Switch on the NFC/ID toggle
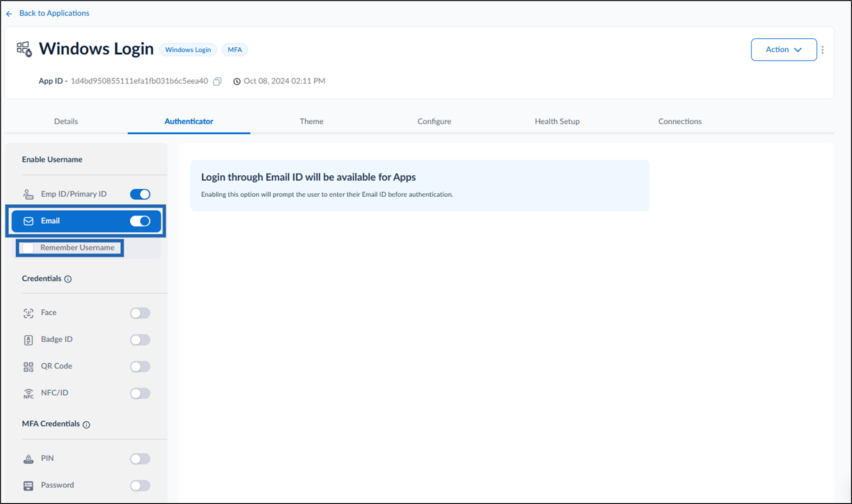Image resolution: width=852 pixels, height=504 pixels. [x=140, y=393]
